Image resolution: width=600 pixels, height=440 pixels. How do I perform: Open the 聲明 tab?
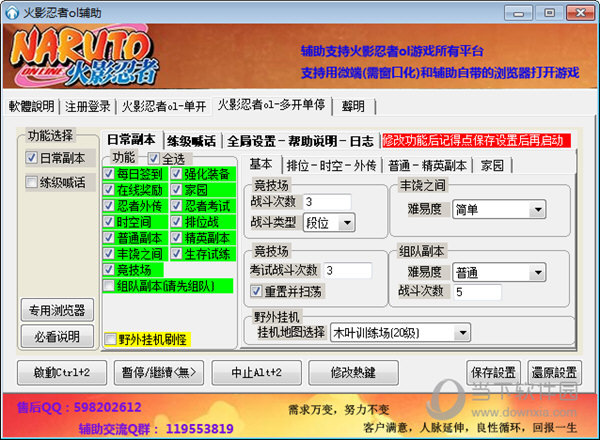click(x=353, y=106)
